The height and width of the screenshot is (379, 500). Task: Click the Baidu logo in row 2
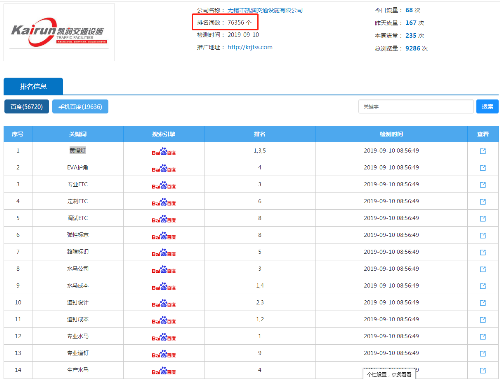pyautogui.click(x=164, y=168)
